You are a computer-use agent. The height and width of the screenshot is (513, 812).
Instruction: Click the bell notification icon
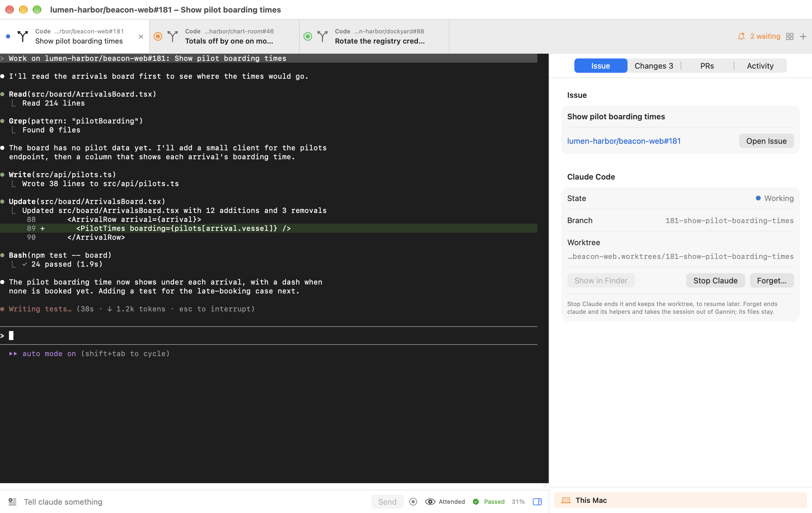(741, 36)
